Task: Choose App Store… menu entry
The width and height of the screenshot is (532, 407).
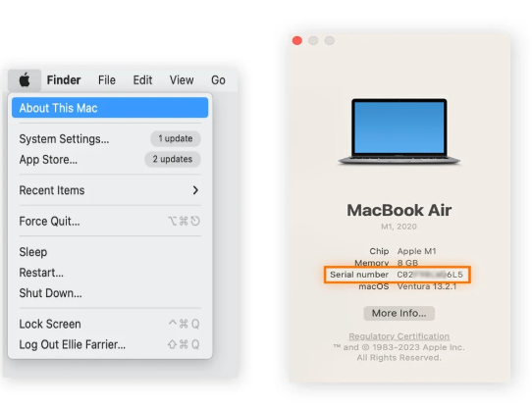Action: tap(110, 159)
